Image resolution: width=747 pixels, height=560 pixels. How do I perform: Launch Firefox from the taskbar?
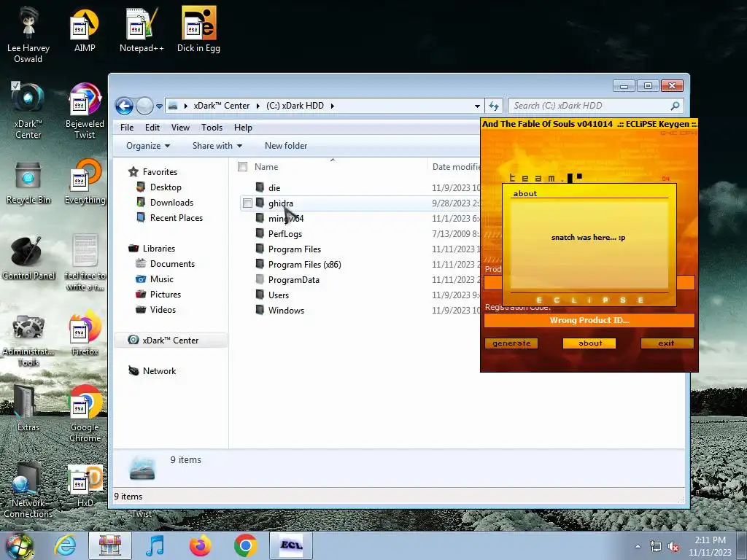coord(200,545)
